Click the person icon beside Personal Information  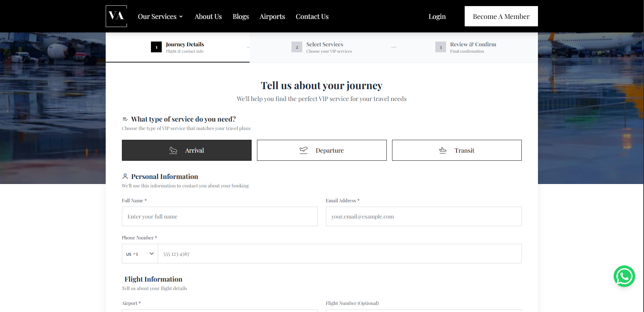[125, 176]
